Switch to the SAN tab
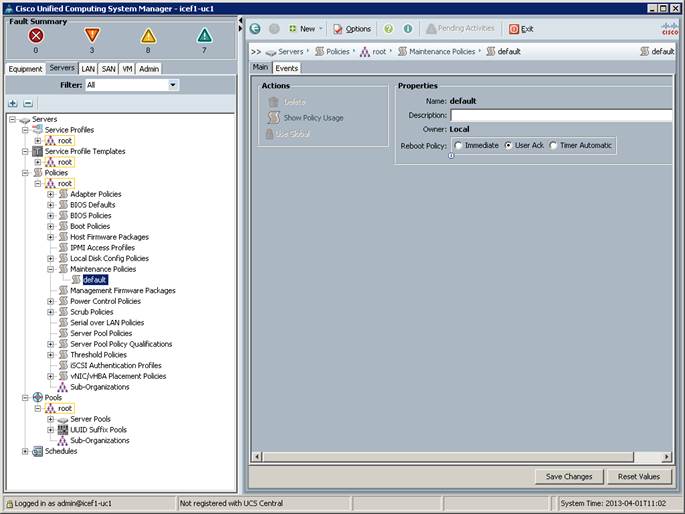Viewport: 685px width, 514px height. click(x=108, y=69)
